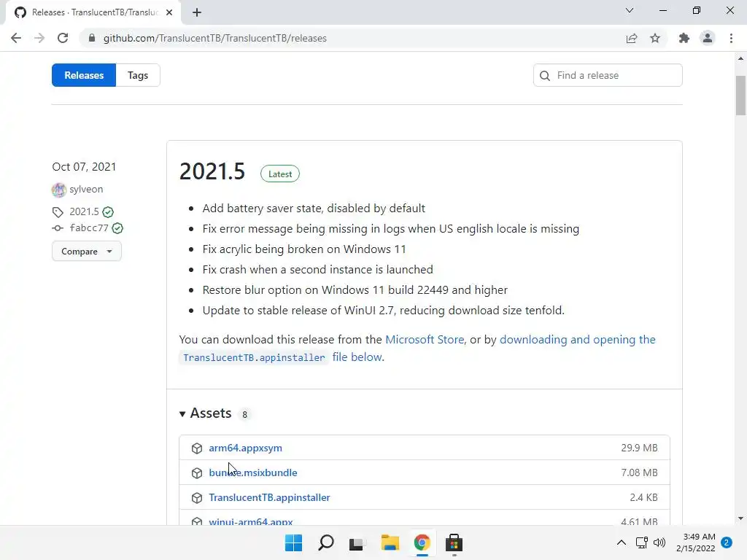
Task: Select the Releases tab
Action: point(84,75)
